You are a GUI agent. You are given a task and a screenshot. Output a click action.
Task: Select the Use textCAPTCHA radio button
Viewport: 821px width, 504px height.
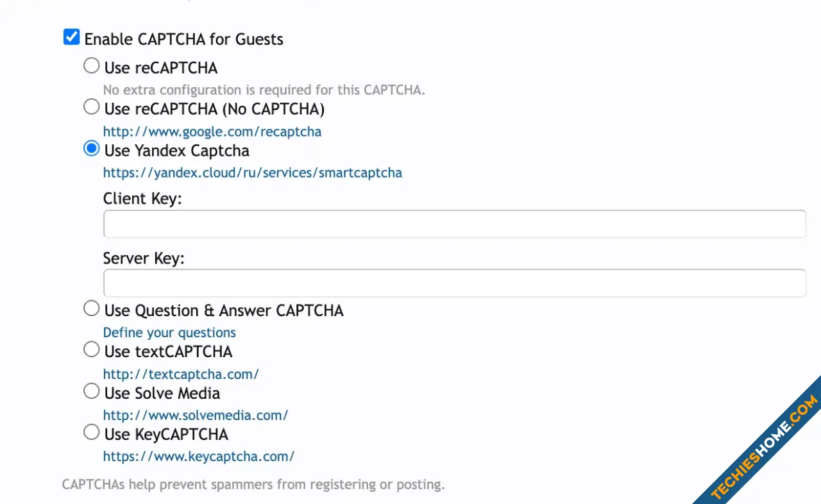[x=92, y=349]
